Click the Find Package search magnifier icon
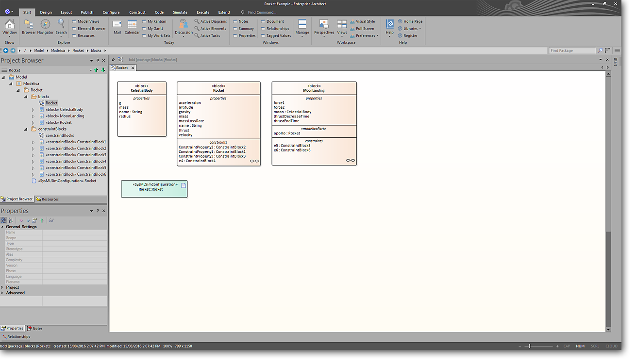 point(601,50)
